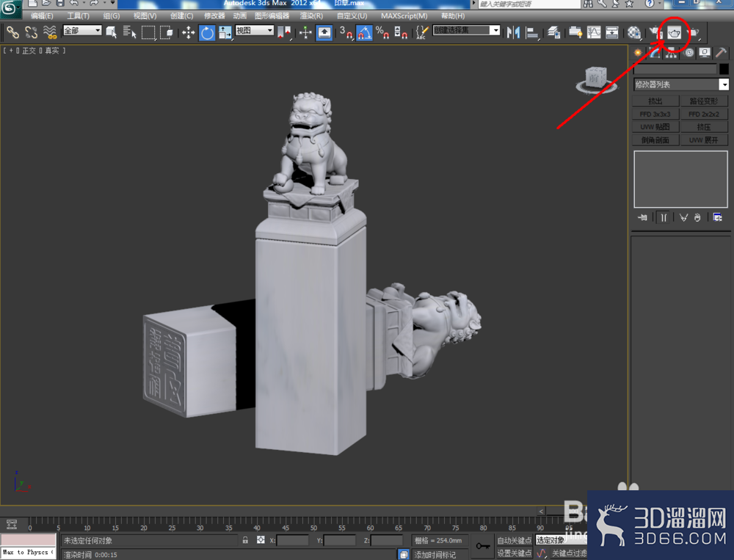Switch to the Create command panel tab

638,53
